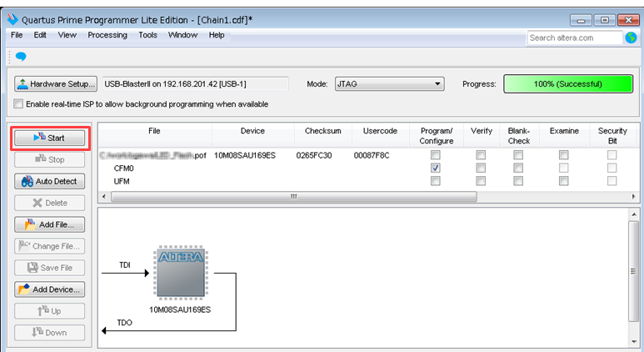Click the TDO label in chain diagram
The height and width of the screenshot is (352, 644).
(x=124, y=323)
